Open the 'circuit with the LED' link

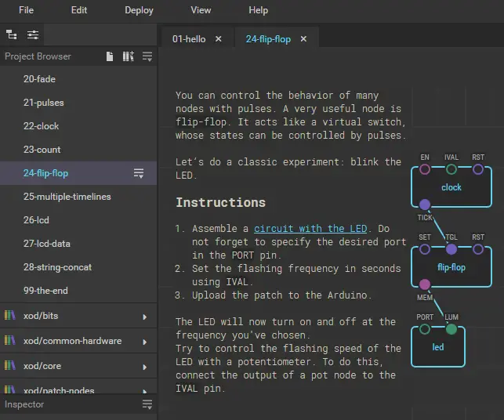(x=310, y=229)
